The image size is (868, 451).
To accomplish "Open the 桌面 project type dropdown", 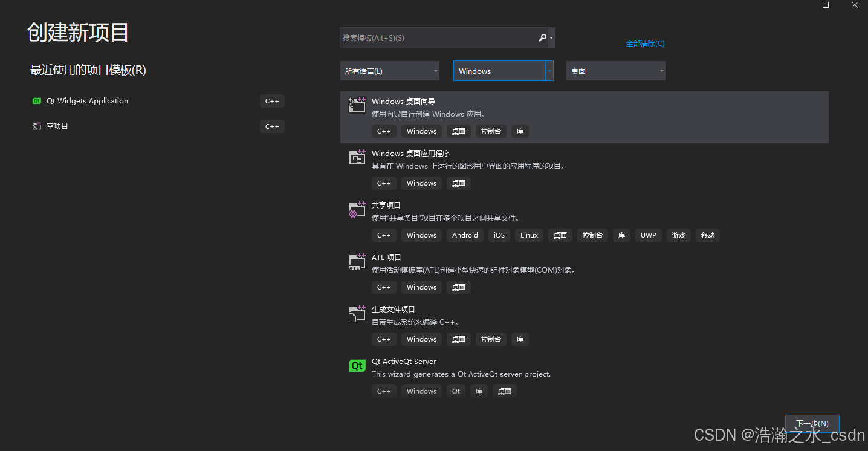I will (616, 71).
